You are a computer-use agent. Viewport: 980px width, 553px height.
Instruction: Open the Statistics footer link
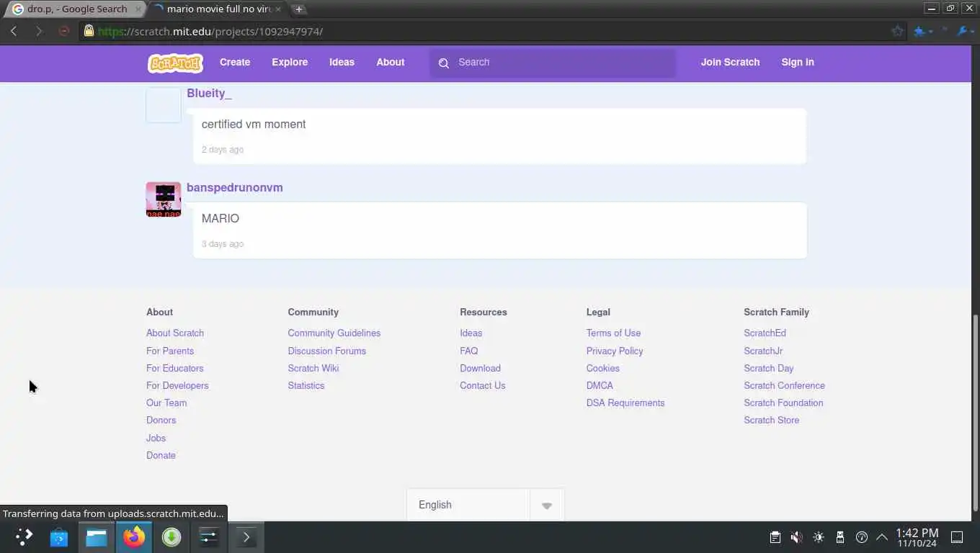point(306,385)
